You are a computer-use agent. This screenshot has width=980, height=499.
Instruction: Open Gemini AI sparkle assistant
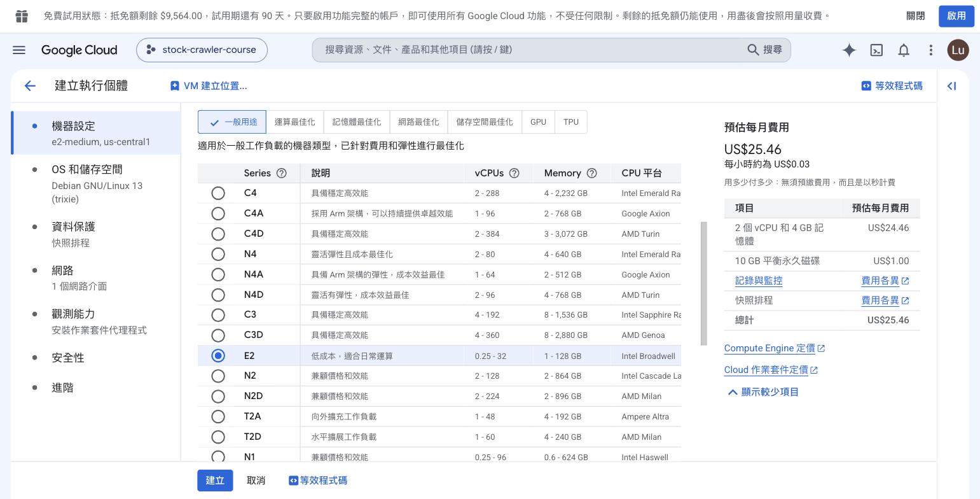coord(849,50)
